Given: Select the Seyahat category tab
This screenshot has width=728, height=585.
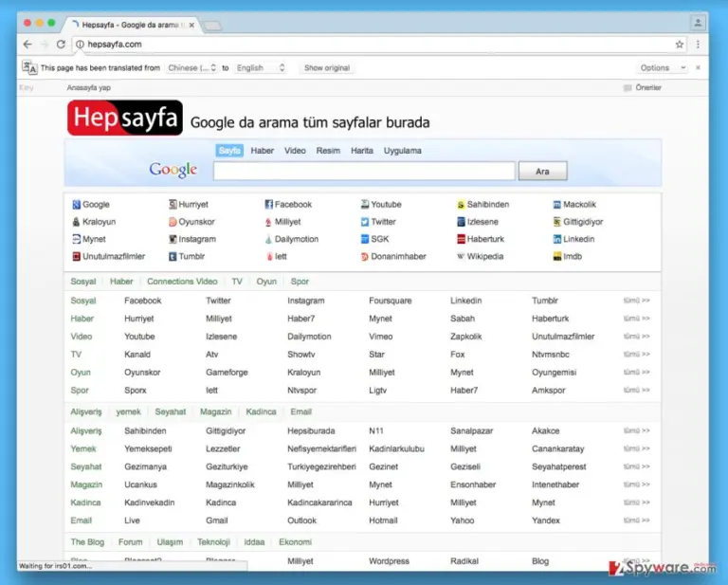Looking at the screenshot, I should (171, 411).
